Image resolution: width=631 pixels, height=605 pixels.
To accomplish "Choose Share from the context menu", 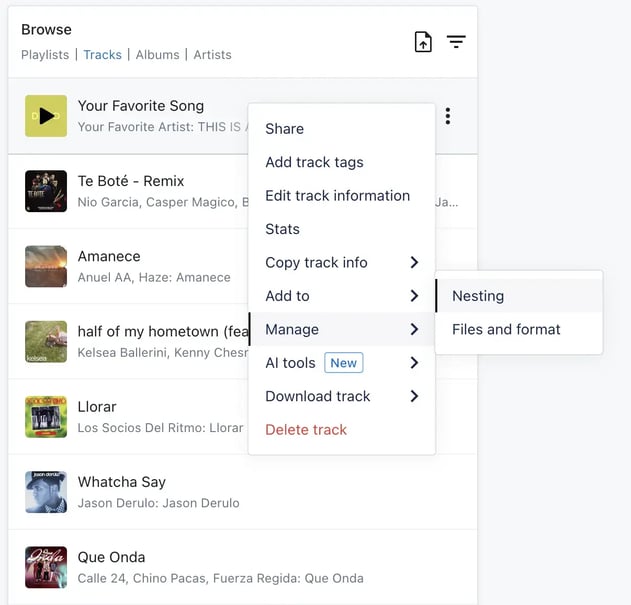I will tap(285, 129).
